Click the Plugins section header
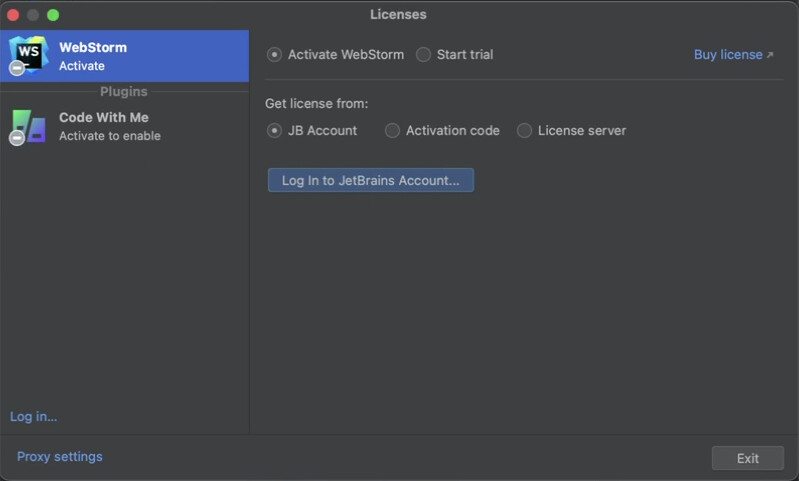Viewport: 799px width, 481px height. tap(124, 92)
